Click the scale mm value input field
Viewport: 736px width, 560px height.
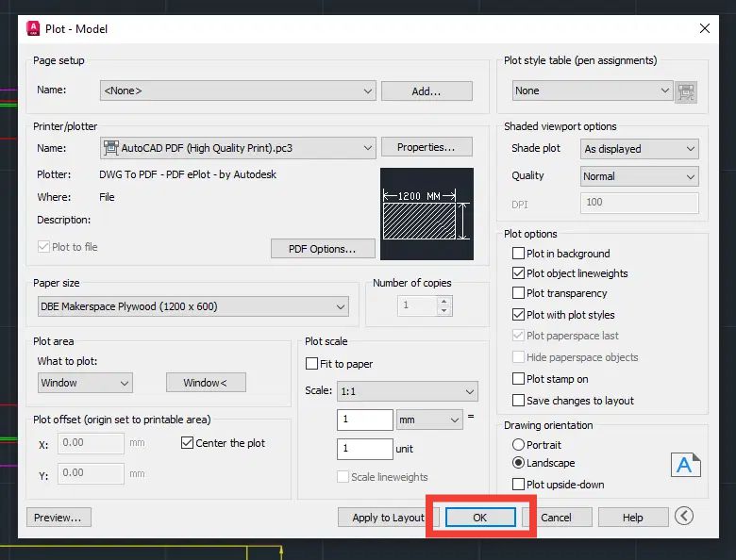tap(365, 420)
